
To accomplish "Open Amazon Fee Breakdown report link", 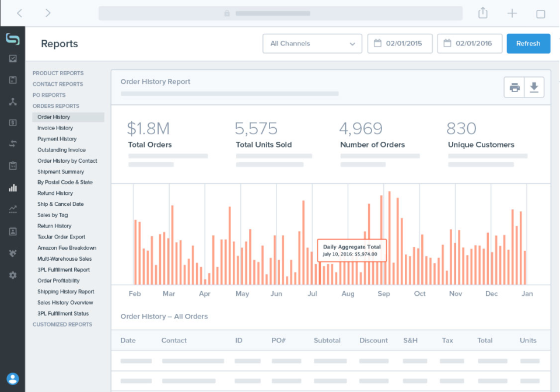I will [66, 248].
